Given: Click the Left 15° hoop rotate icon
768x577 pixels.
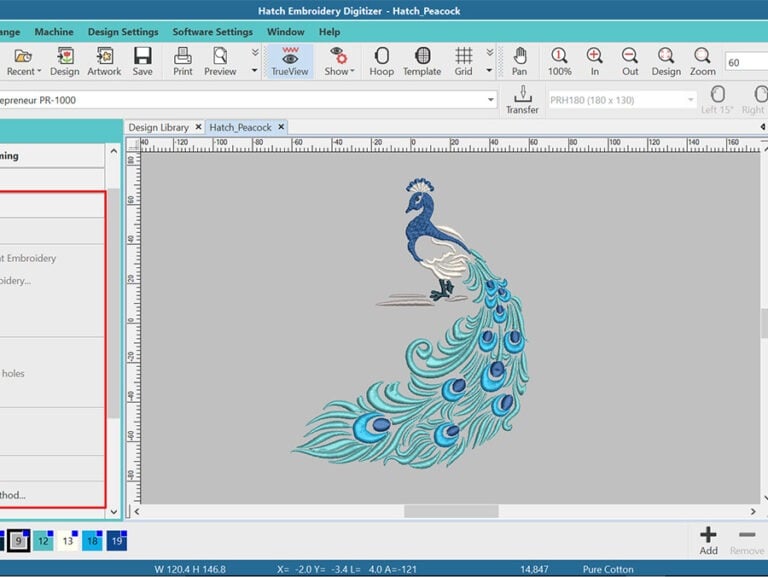Looking at the screenshot, I should 717,100.
